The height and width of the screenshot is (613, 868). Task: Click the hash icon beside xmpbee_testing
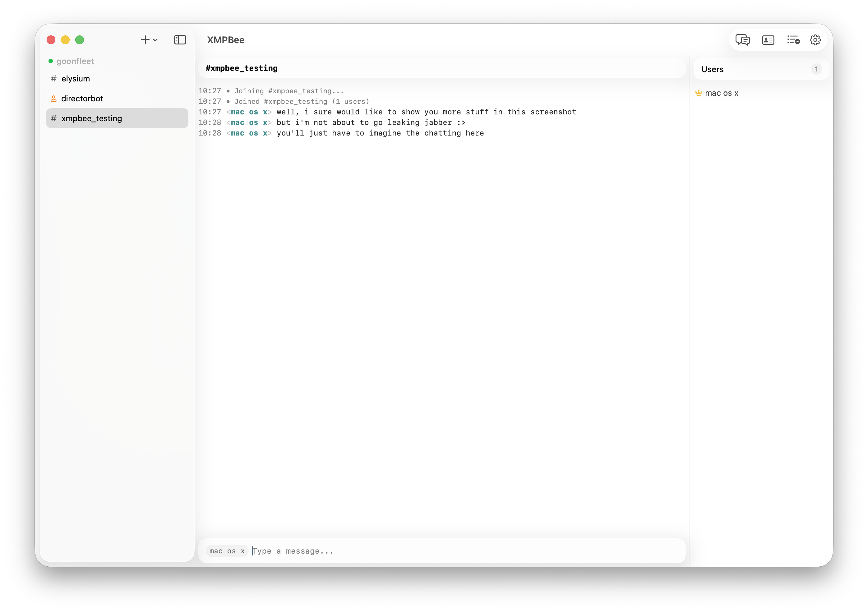pos(54,118)
